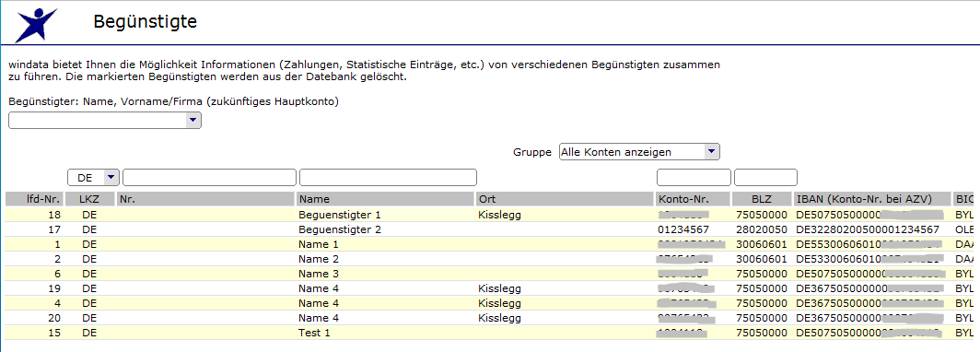Sort by the Name column header
The image size is (980, 352).
pyautogui.click(x=386, y=199)
